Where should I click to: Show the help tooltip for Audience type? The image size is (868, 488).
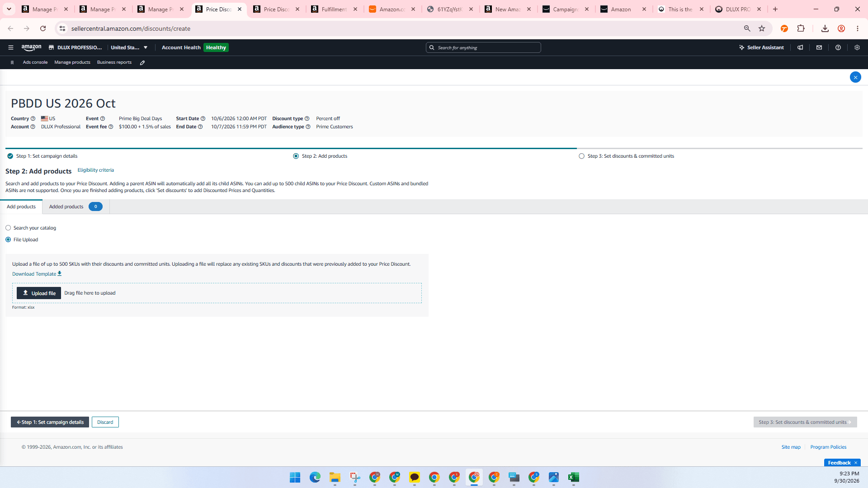(308, 127)
